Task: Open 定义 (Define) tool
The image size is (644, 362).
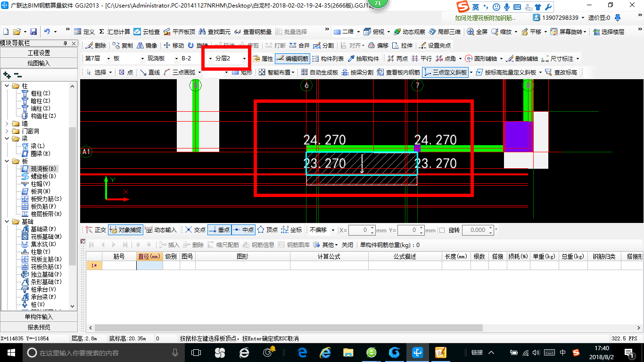Action: pos(84,32)
